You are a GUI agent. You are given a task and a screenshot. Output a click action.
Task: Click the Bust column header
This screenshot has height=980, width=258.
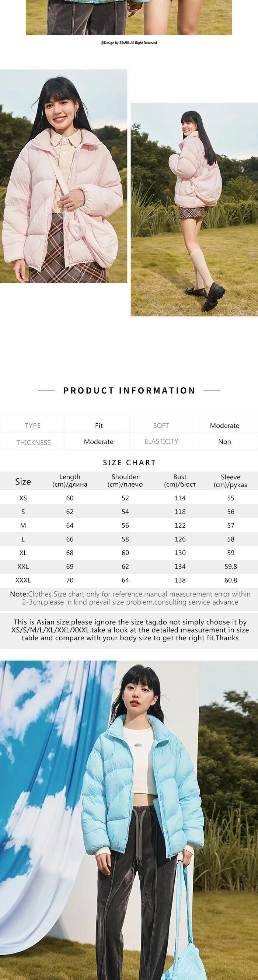[x=179, y=481]
